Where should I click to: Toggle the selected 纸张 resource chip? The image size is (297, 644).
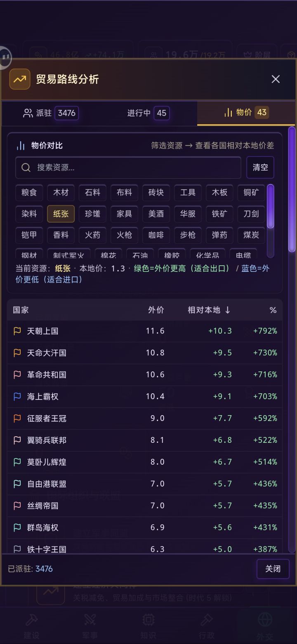(61, 214)
